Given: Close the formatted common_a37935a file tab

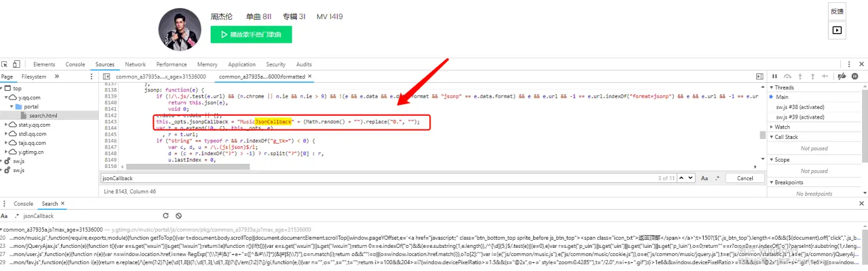Looking at the screenshot, I should 310,76.
